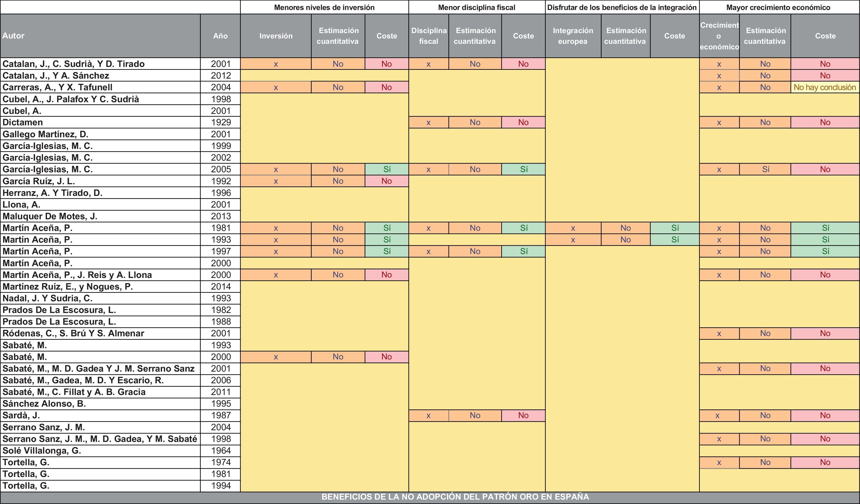Click 'Mayor crecimiento económico' group header
The width and height of the screenshot is (860, 504).
click(778, 7)
